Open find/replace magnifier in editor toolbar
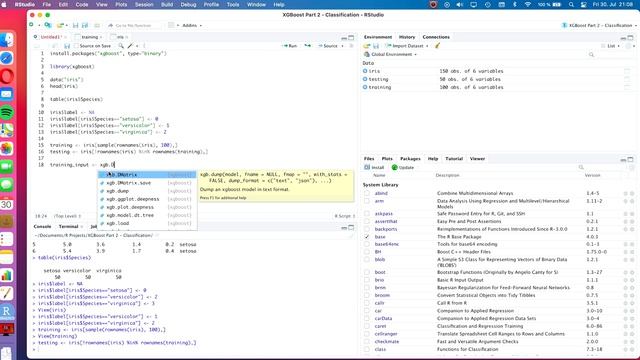Viewport: 640px width, 360px height. coord(121,46)
